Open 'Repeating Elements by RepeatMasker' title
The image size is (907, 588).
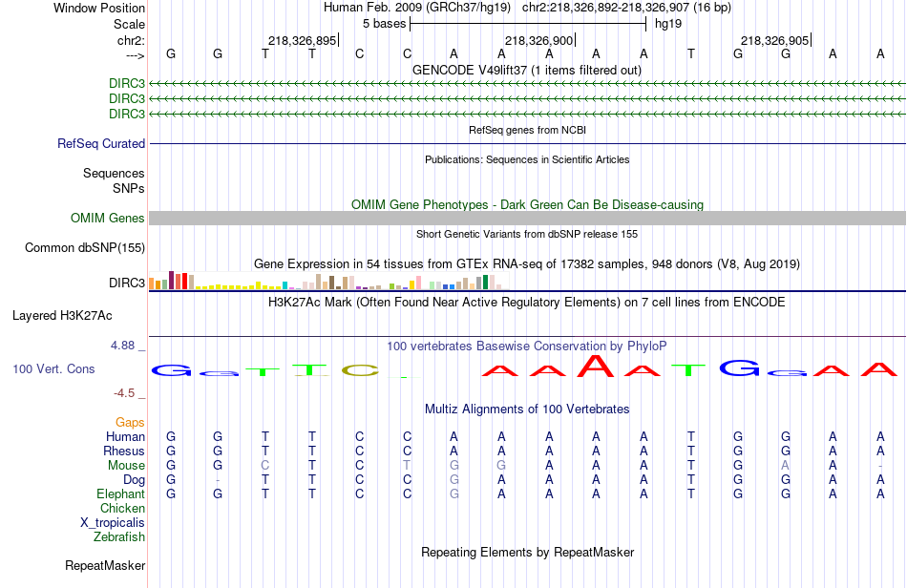pyautogui.click(x=527, y=552)
